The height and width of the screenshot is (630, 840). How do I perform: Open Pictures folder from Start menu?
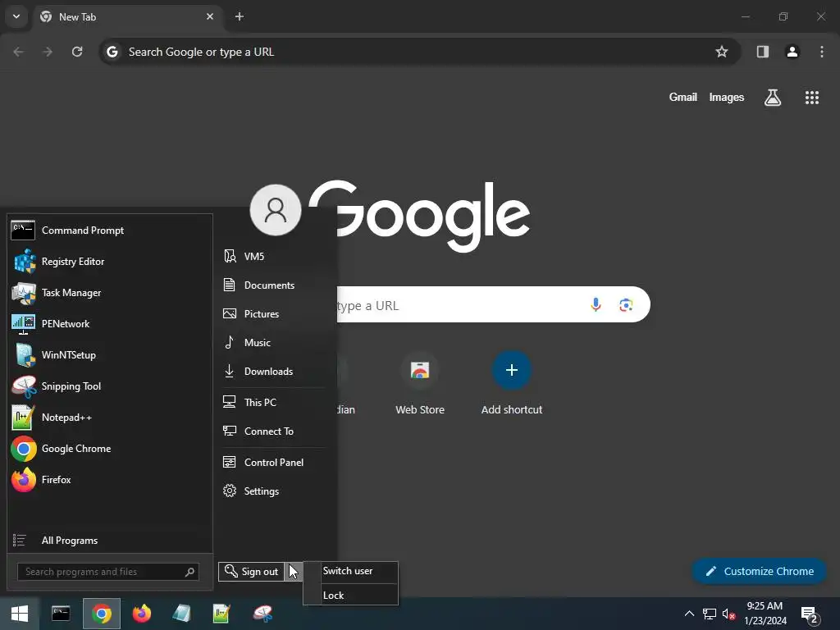(273, 314)
